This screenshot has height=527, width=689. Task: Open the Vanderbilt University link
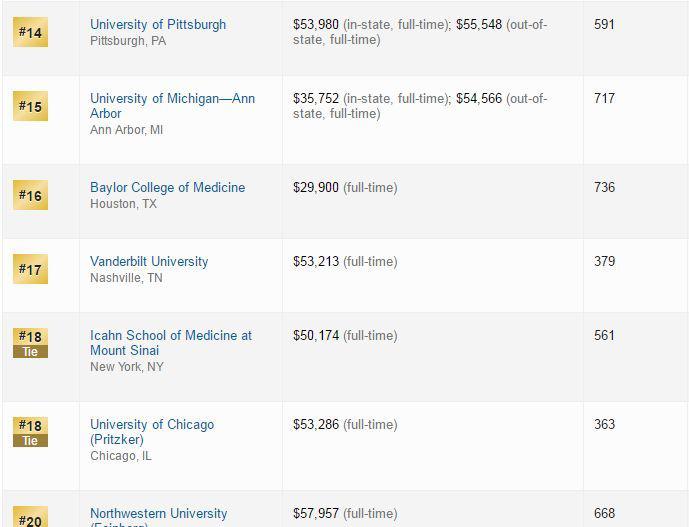click(x=149, y=261)
